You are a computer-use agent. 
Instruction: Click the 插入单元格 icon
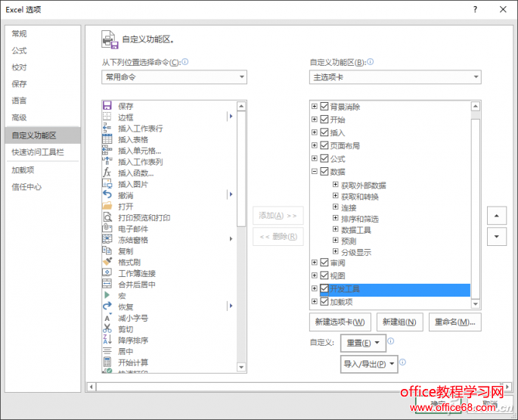(107, 150)
